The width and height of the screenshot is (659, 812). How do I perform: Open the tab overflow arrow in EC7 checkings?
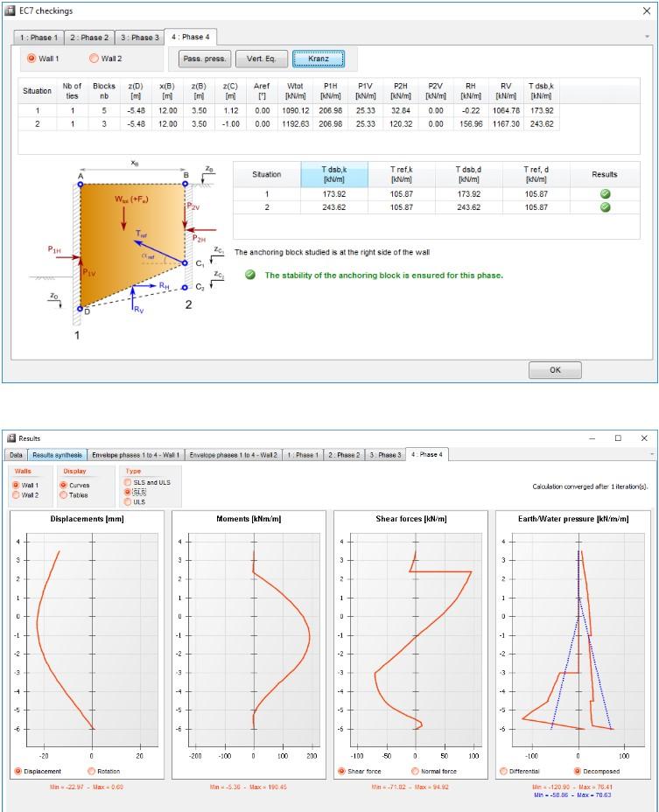coord(647,37)
